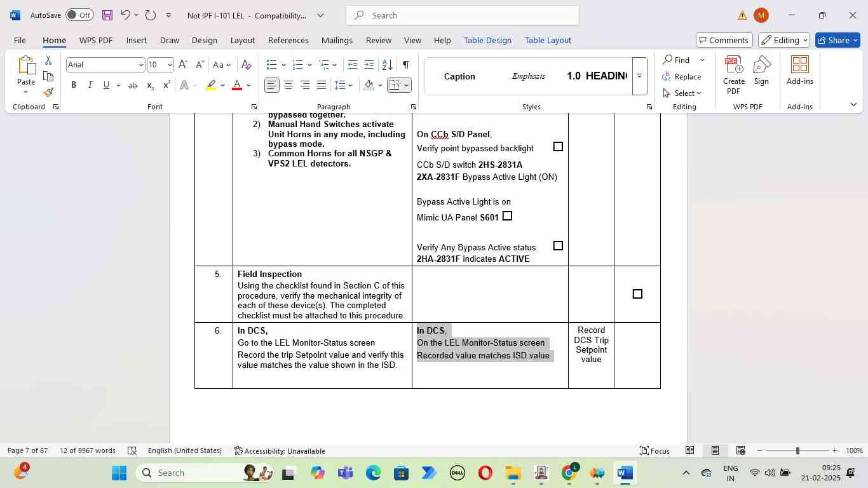Click the Share button
Viewport: 868px width, 488px height.
(x=837, y=40)
